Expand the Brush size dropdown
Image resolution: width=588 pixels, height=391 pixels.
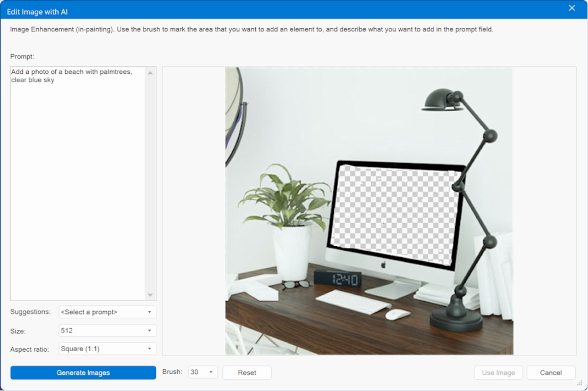203,372
